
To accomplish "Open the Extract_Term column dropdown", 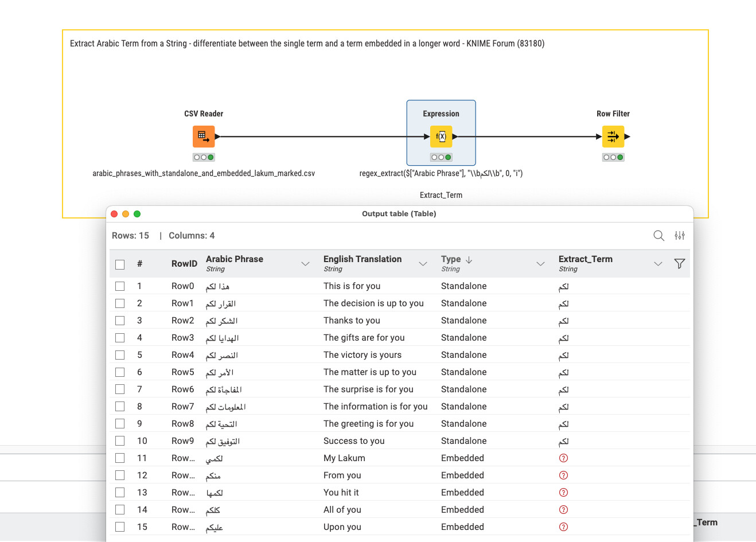I will click(658, 263).
